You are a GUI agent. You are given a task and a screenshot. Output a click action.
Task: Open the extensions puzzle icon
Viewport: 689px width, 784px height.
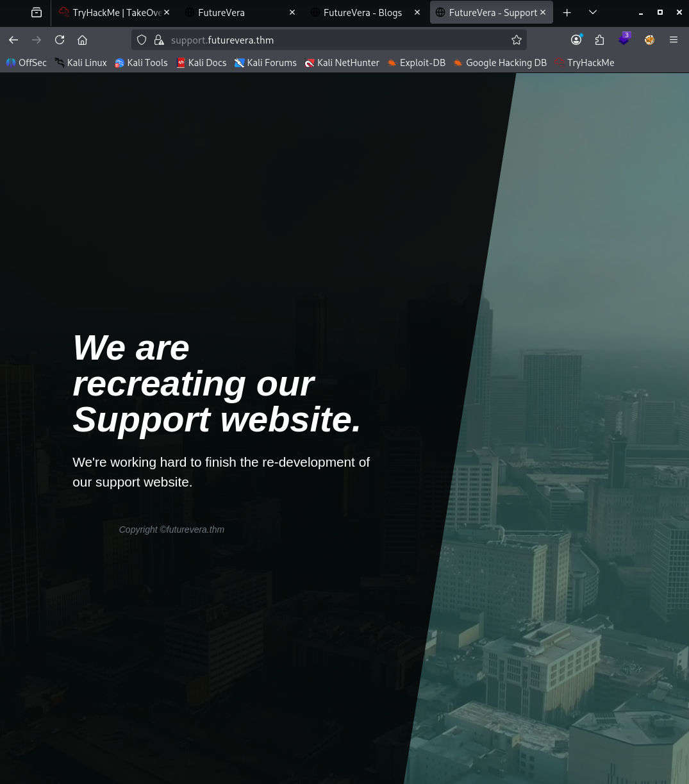pos(599,40)
